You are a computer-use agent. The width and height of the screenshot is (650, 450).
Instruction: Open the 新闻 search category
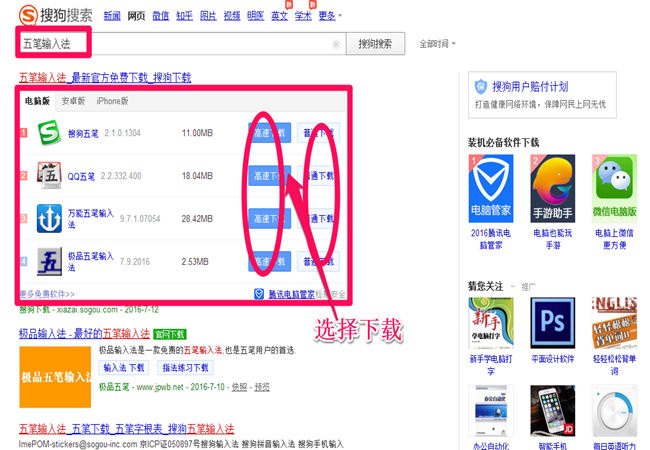pyautogui.click(x=112, y=16)
